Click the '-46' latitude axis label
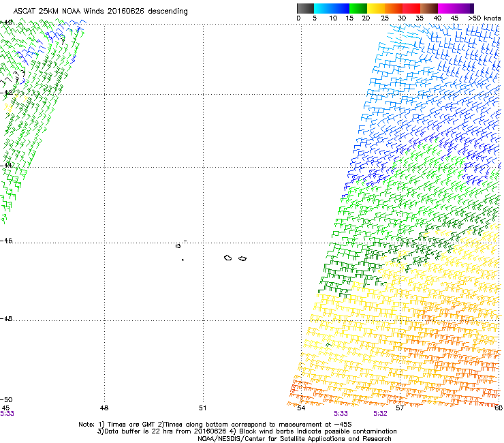The width and height of the screenshot is (504, 443). 6,241
